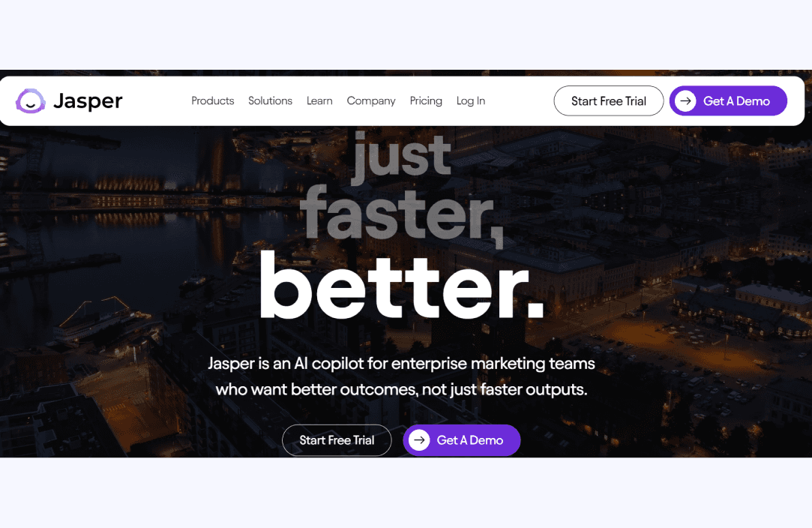Image resolution: width=812 pixels, height=528 pixels.
Task: Click the large white "better." headline
Action: 402,286
